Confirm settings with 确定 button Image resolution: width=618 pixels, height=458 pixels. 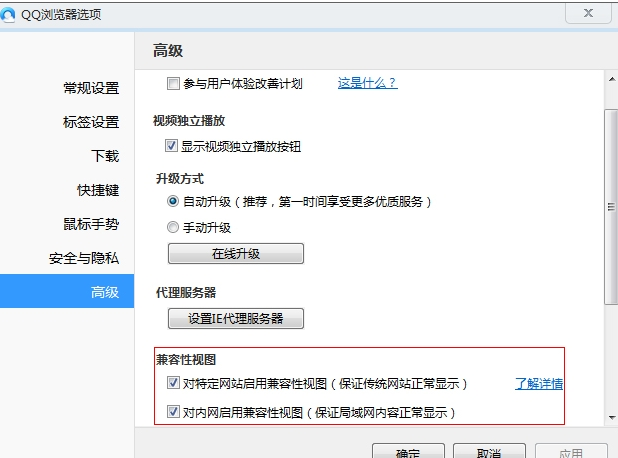408,451
